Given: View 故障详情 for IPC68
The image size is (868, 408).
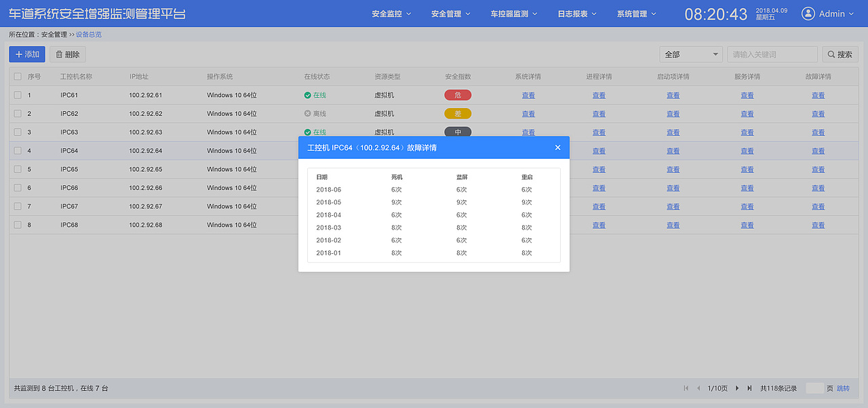Looking at the screenshot, I should (x=818, y=225).
